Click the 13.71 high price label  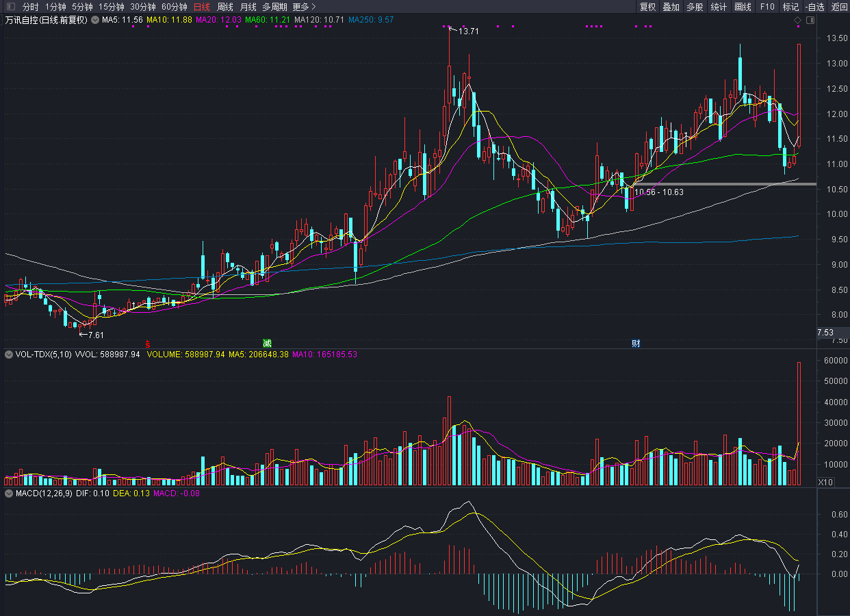coord(468,31)
